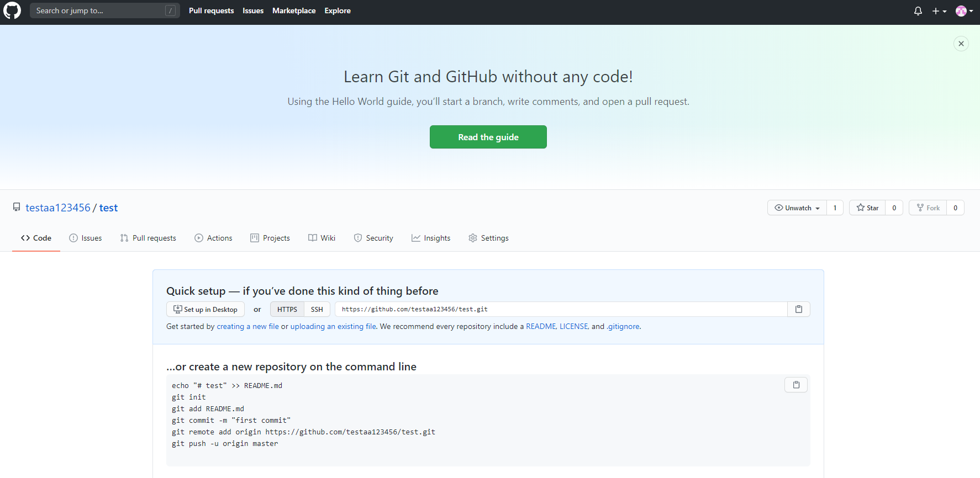980x478 pixels.
Task: Click the slash shortcut key icon in the search box
Action: 171,10
